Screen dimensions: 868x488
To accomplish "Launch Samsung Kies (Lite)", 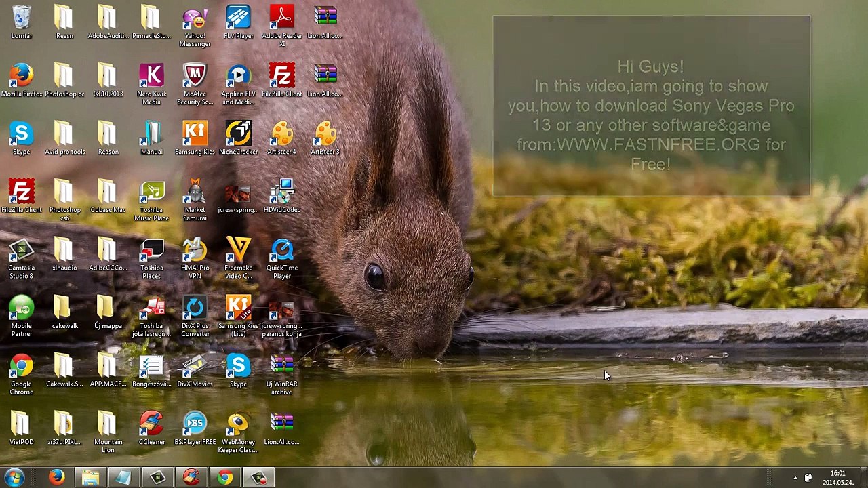I will 238,317.
